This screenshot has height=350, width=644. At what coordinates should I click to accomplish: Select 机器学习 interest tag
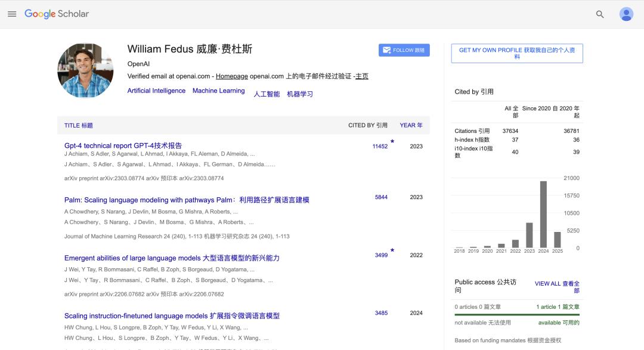[x=300, y=94]
